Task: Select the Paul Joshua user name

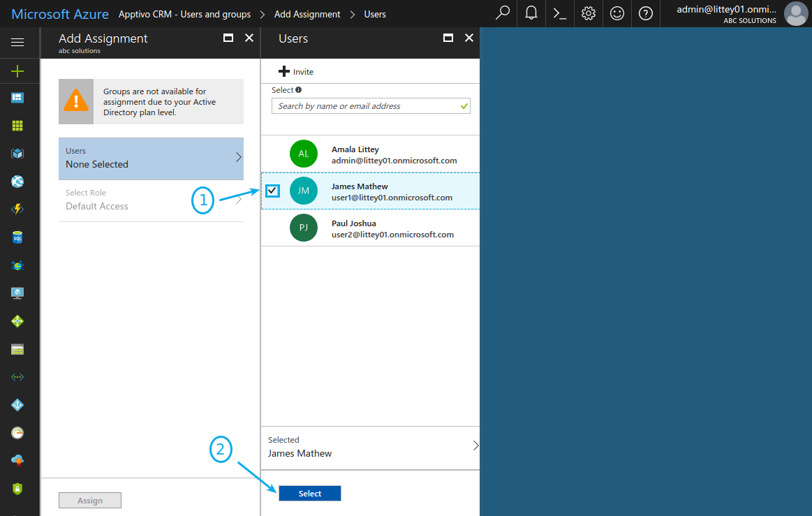Action: tap(354, 223)
